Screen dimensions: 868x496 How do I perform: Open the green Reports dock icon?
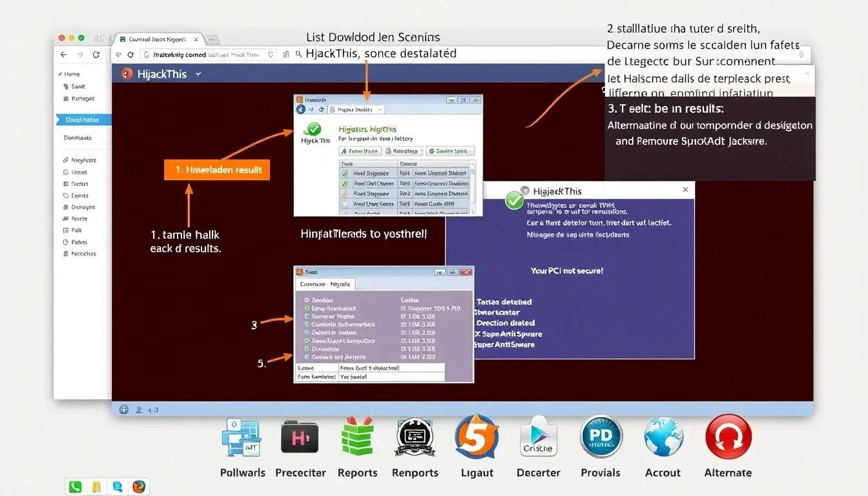point(357,436)
